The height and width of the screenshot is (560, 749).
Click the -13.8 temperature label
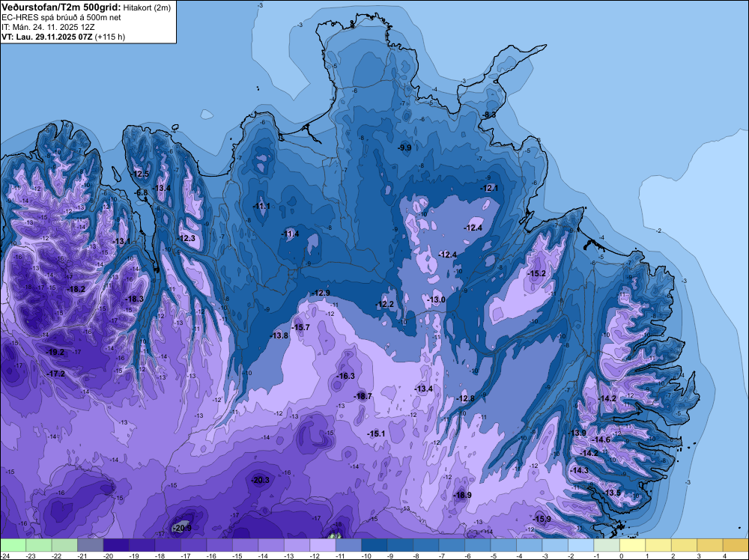[279, 335]
